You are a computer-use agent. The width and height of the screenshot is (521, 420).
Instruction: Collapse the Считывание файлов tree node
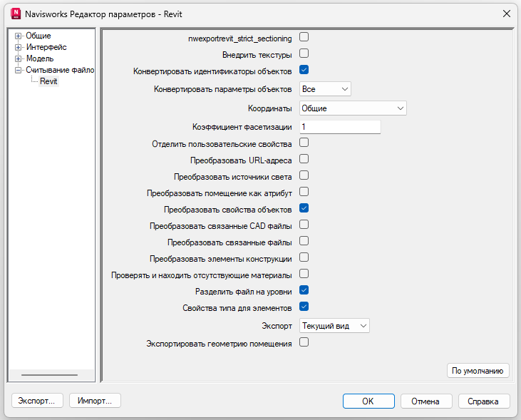point(19,70)
